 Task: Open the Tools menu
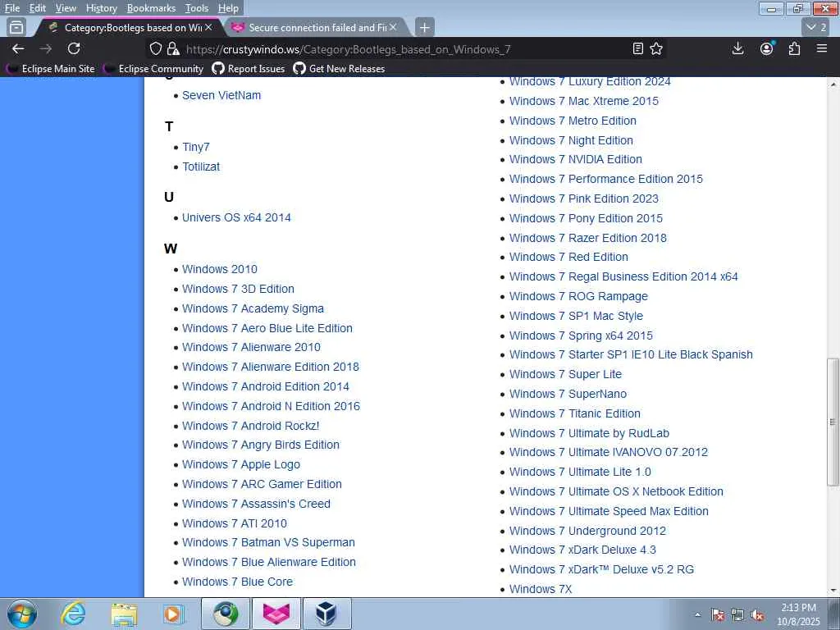tap(197, 8)
